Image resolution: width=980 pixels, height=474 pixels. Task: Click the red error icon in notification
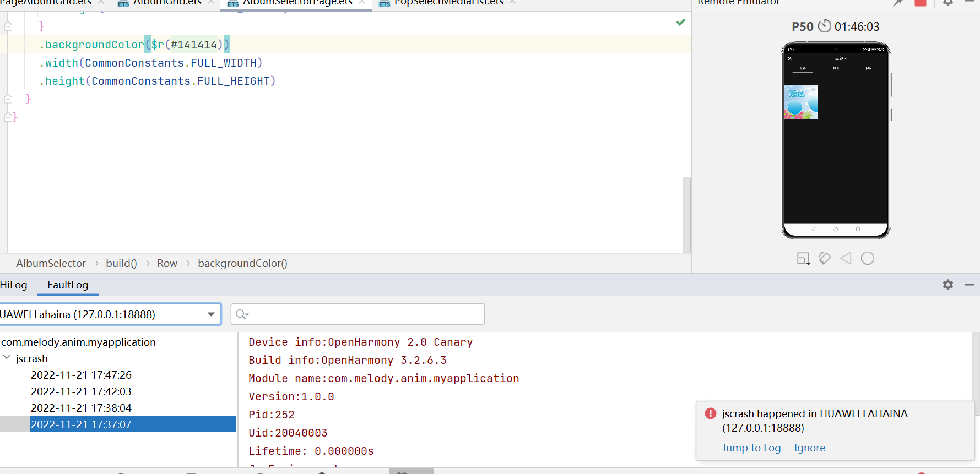point(711,413)
